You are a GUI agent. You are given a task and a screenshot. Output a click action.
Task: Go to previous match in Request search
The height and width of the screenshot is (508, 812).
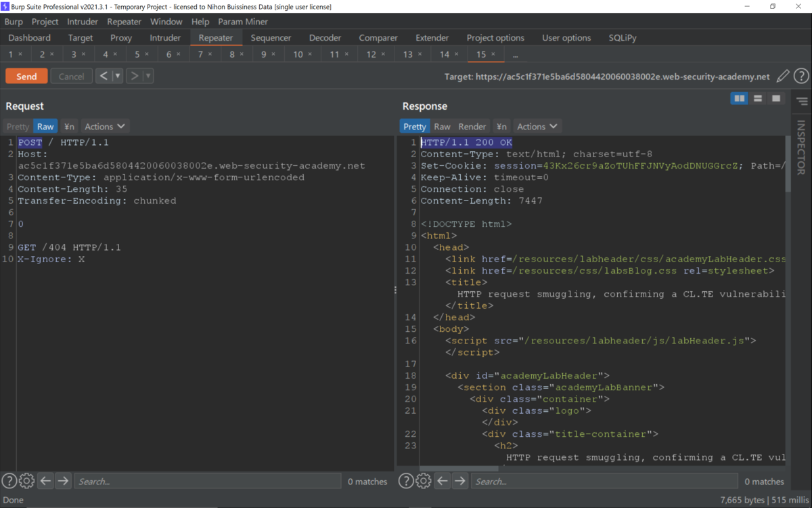(45, 481)
